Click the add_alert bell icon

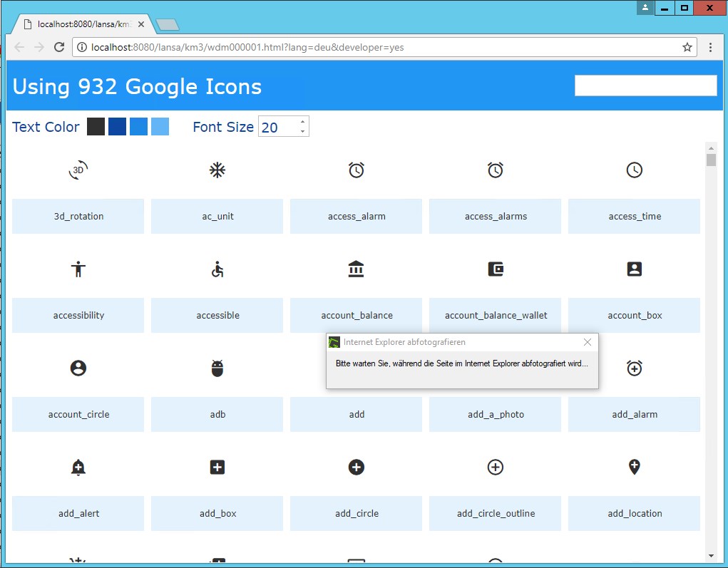click(78, 467)
